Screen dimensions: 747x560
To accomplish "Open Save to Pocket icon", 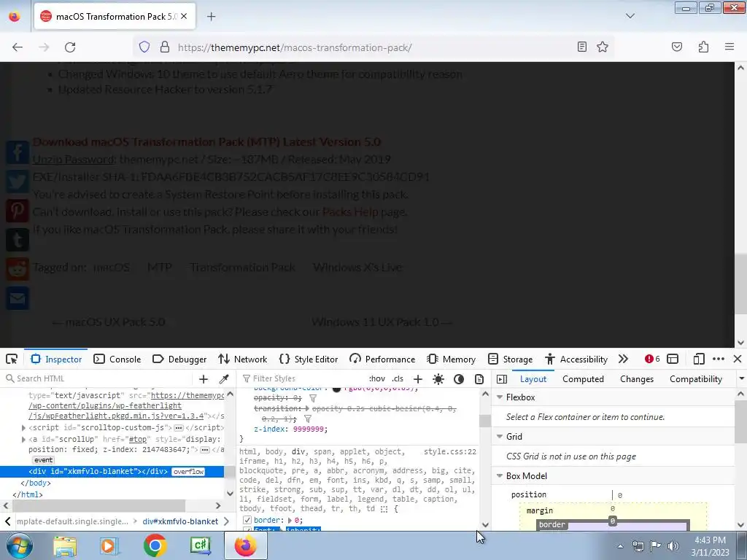I will [x=677, y=47].
